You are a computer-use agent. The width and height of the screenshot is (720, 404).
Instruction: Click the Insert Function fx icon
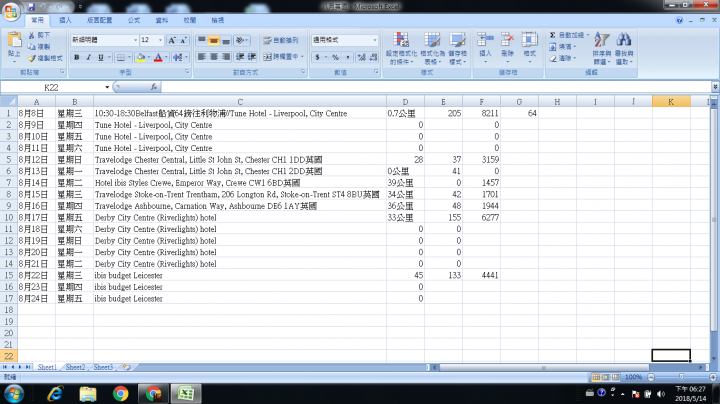[x=154, y=87]
